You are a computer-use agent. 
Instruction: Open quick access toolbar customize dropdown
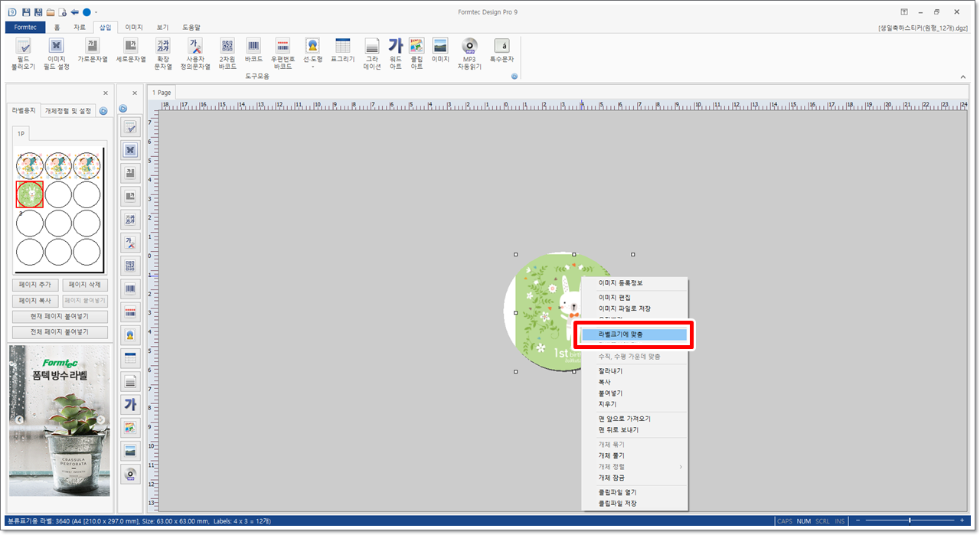click(96, 13)
